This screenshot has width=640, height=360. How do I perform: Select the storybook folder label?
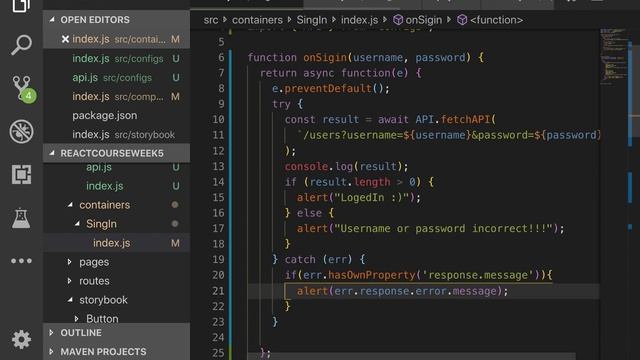click(x=103, y=300)
